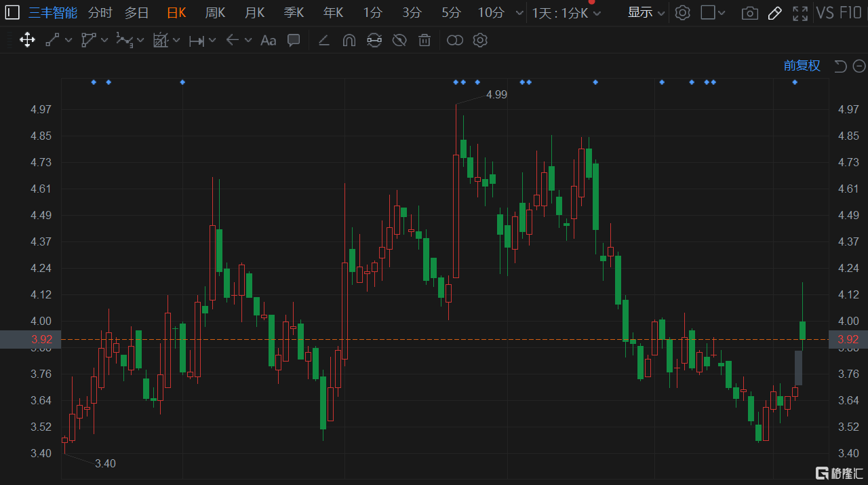This screenshot has height=485, width=868.
Task: Select the 月K period tab
Action: coord(254,12)
